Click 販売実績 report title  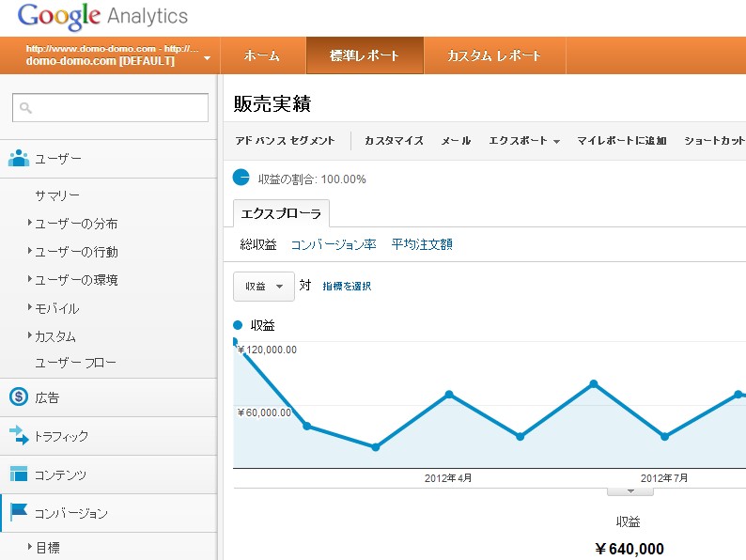[x=272, y=103]
